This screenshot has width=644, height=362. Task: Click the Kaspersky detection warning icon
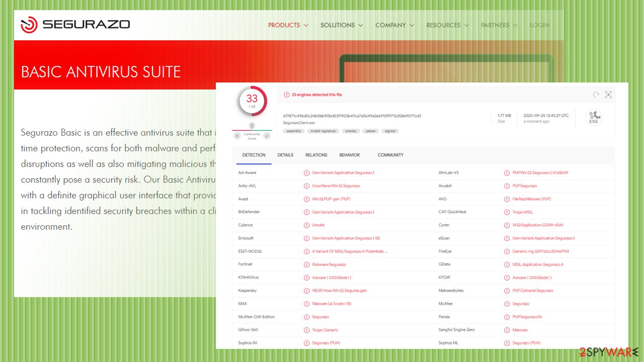[x=306, y=291]
